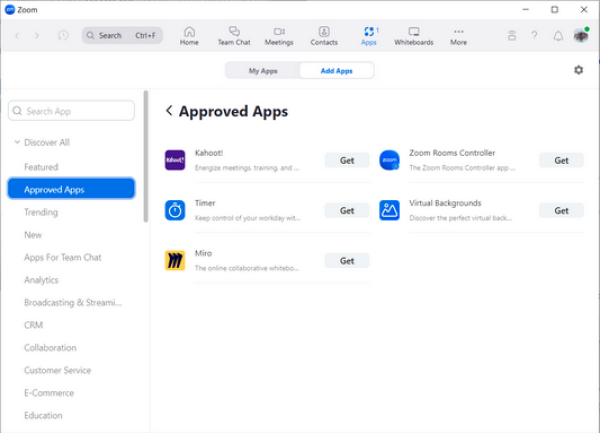
Task: Switch to the My Apps tab
Action: pyautogui.click(x=262, y=70)
